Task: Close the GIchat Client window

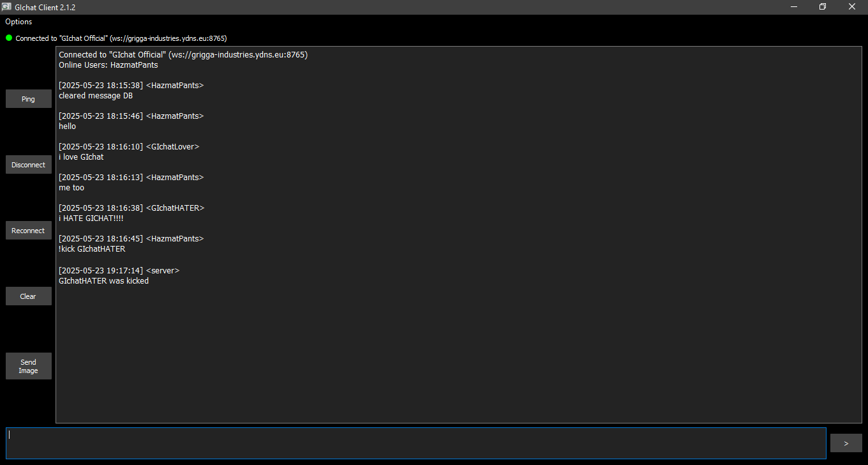Action: 852,7
